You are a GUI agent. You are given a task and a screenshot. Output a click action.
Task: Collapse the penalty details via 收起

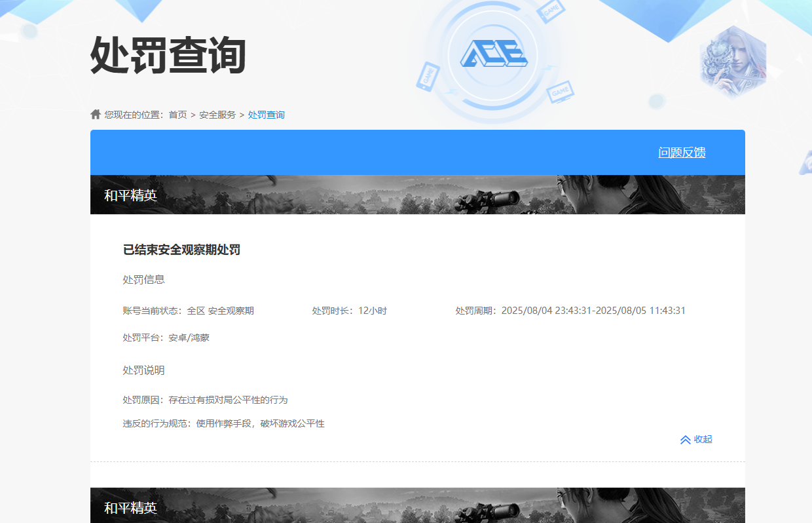[x=703, y=439]
